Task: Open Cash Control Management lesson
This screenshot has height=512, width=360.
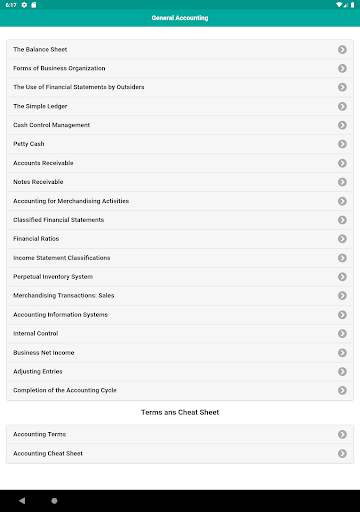Action: tap(180, 125)
